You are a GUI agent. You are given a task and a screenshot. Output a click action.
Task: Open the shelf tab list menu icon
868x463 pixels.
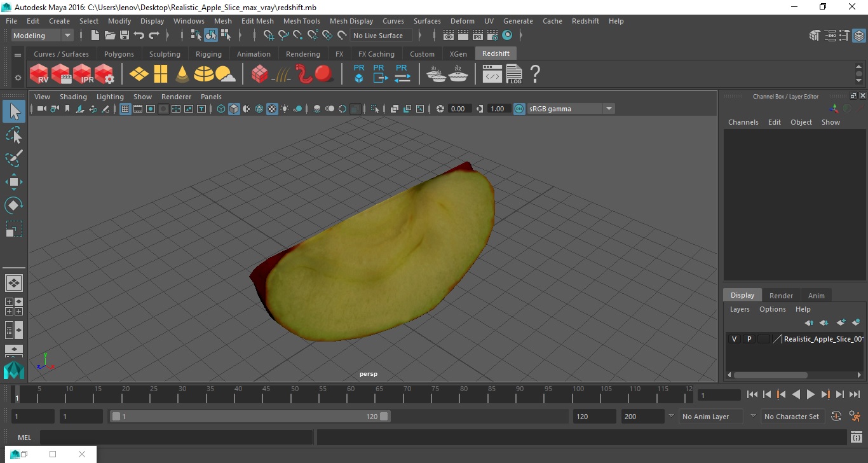pos(18,55)
